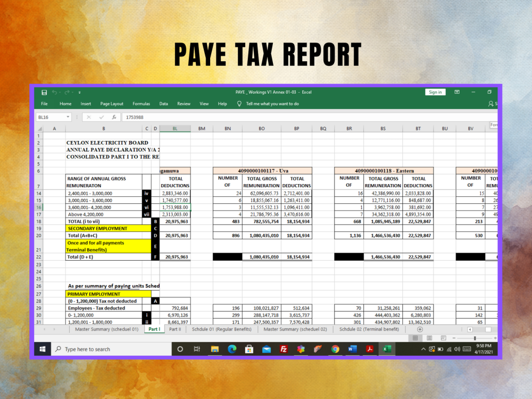Open Google Chrome from taskbar
The width and height of the screenshot is (532, 399).
pyautogui.click(x=335, y=349)
